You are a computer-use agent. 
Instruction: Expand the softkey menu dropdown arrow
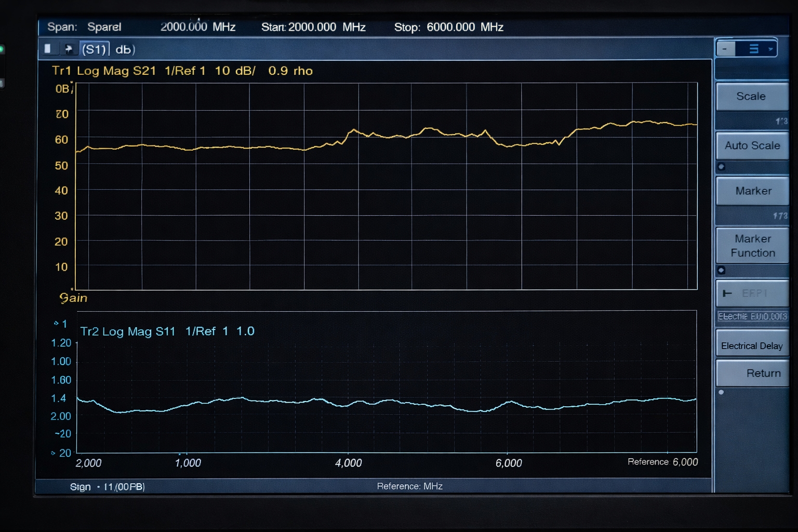tap(770, 49)
